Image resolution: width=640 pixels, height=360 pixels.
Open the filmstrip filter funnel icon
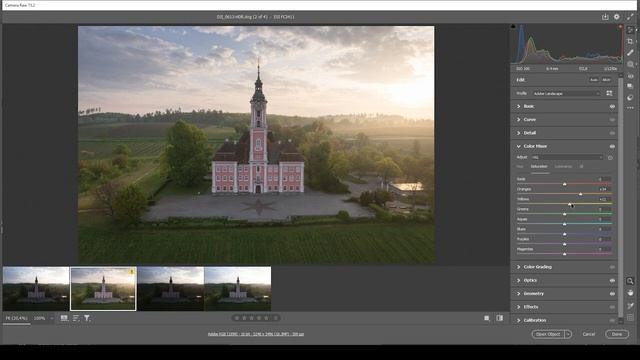click(x=87, y=318)
